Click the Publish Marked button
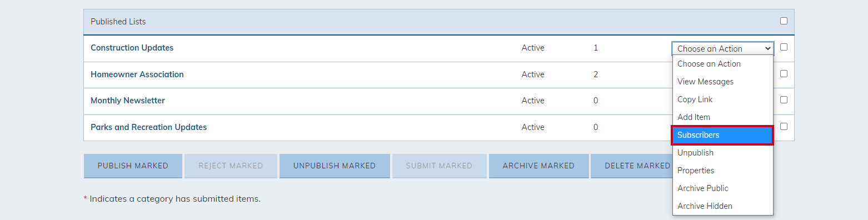 pyautogui.click(x=133, y=166)
